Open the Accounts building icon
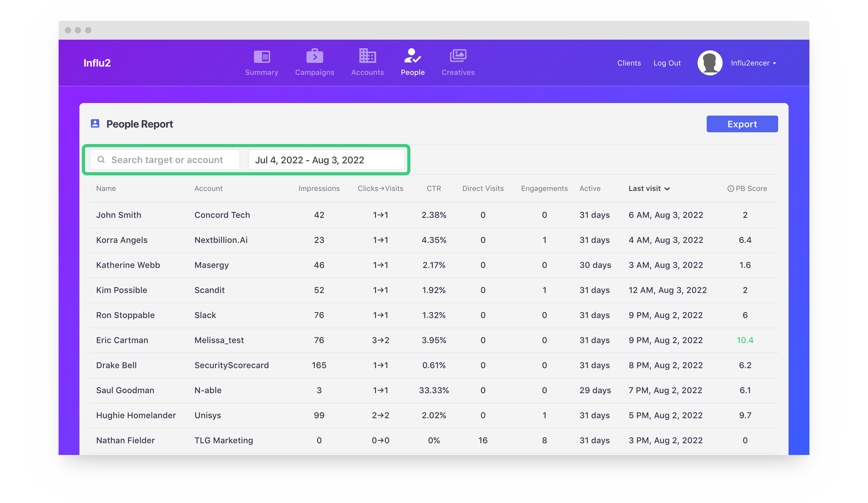The height and width of the screenshot is (503, 868). (x=367, y=56)
